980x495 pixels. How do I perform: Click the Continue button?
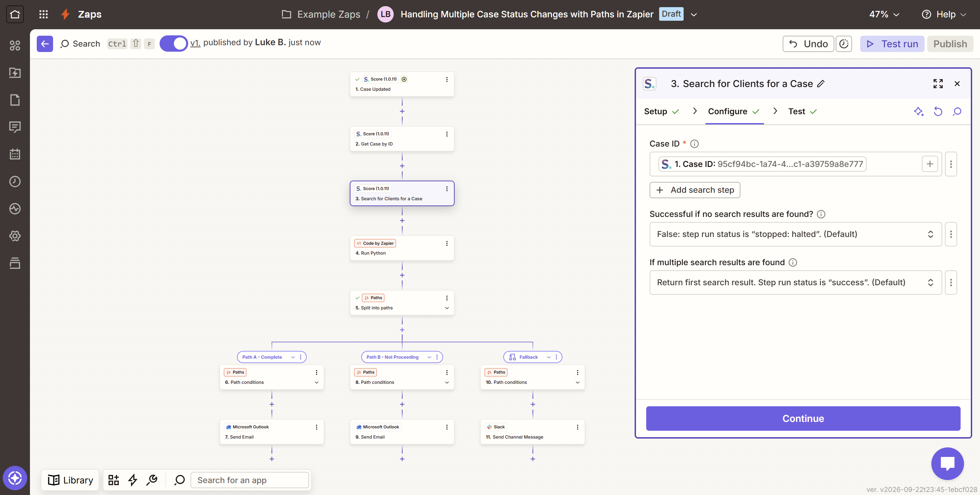point(803,418)
